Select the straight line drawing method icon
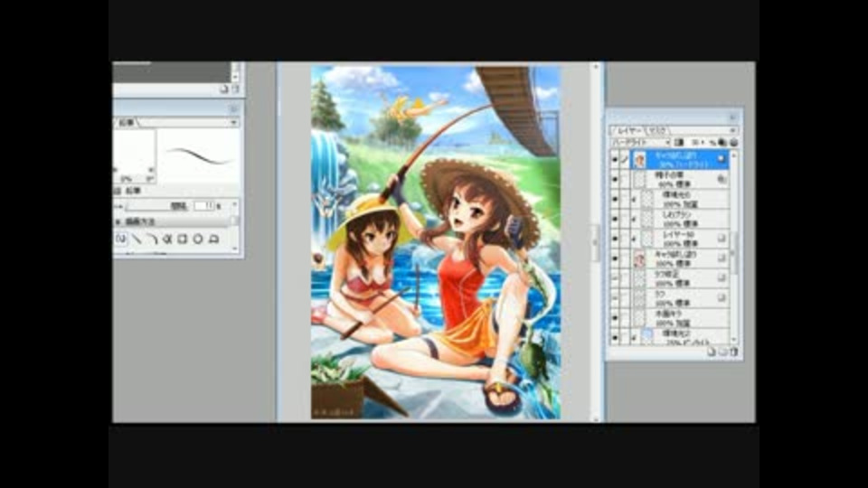Screen dimensions: 868x488 click(x=137, y=239)
